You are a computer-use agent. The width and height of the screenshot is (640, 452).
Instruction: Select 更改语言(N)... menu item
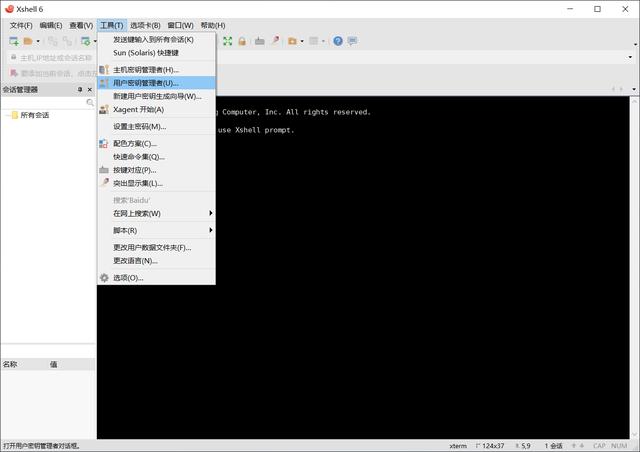click(156, 261)
